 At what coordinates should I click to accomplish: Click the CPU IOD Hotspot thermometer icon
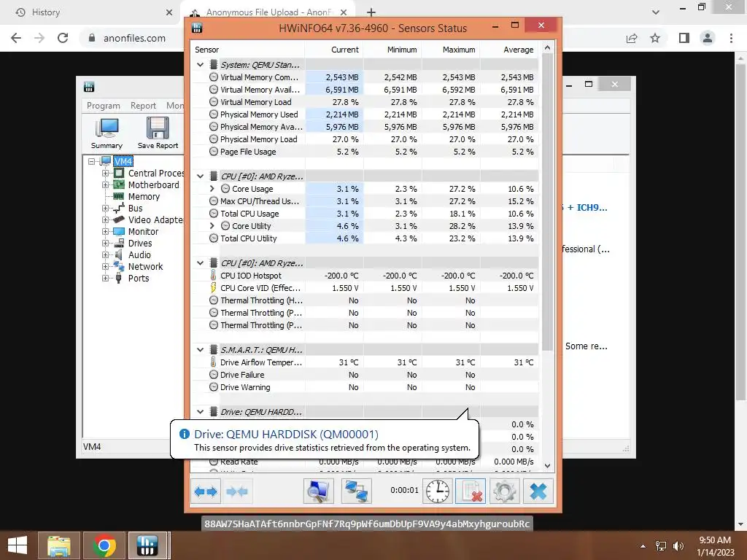[214, 275]
